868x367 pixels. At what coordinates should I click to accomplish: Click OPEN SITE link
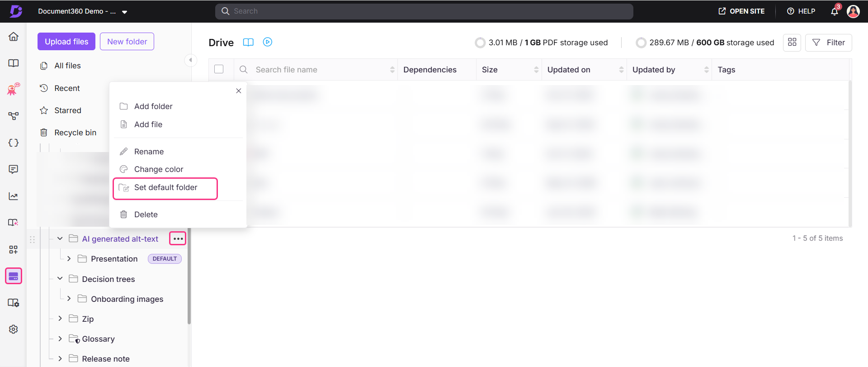click(741, 11)
